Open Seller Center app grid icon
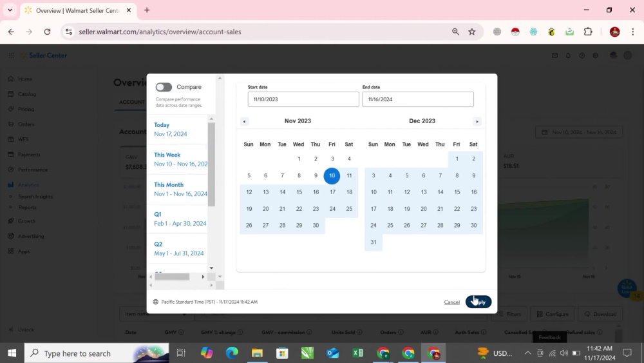The width and height of the screenshot is (644, 363). click(x=11, y=55)
